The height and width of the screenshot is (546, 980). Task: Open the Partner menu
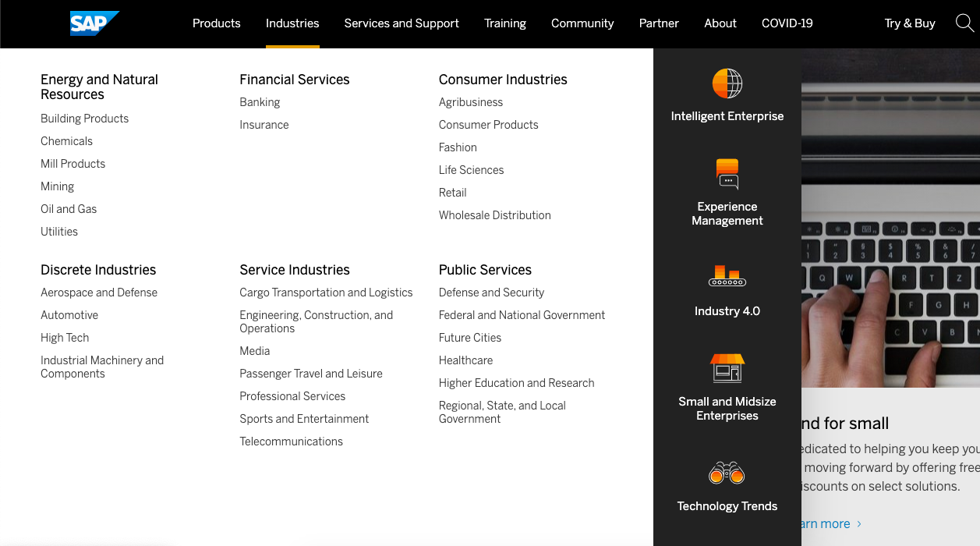659,23
